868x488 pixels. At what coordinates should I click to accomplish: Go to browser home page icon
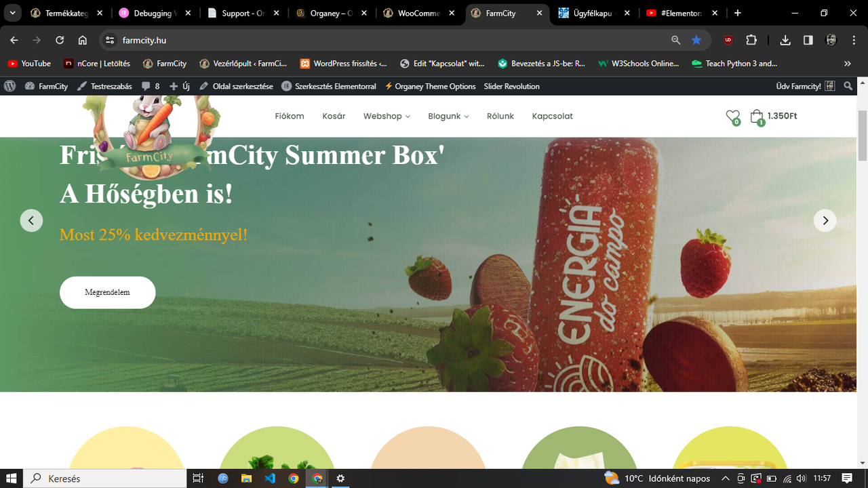pyautogui.click(x=83, y=40)
